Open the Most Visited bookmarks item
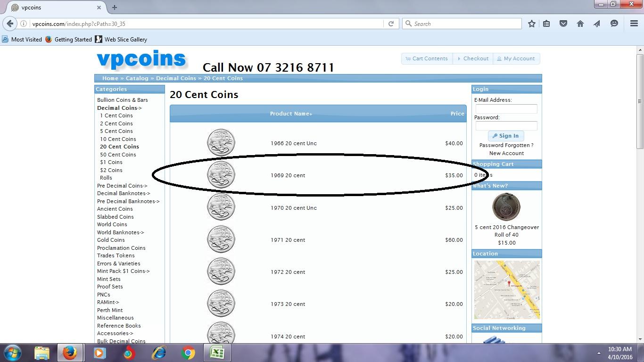Screen dimensions: 644x362 point(22,40)
